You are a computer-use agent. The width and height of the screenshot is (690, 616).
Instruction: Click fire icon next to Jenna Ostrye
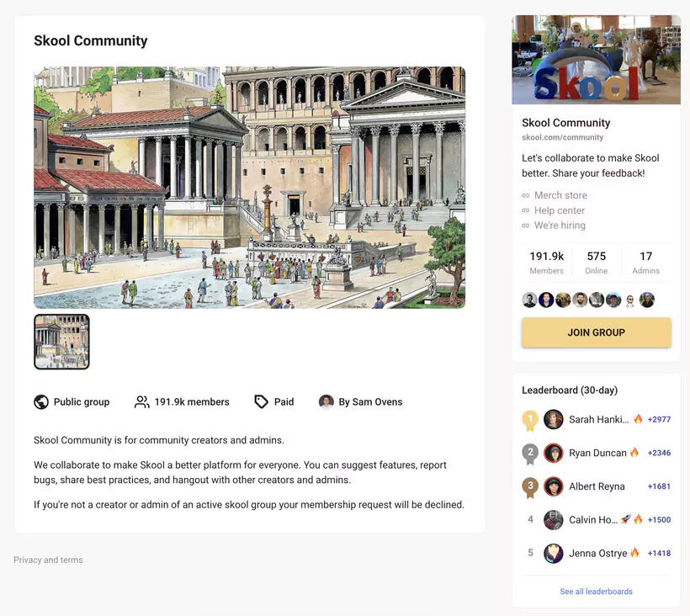tap(634, 553)
